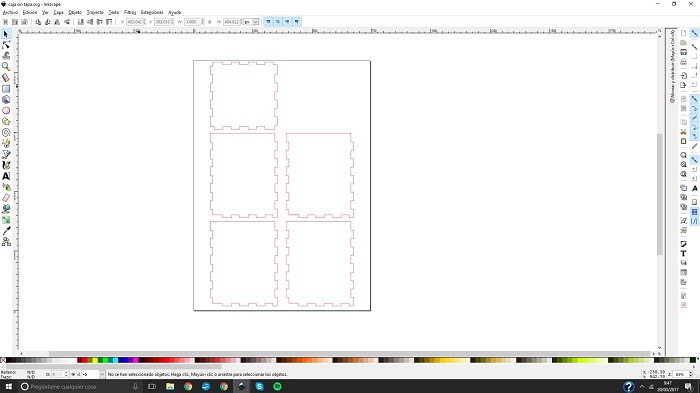Click the Print document icon
Viewport: 700px width, 393px height.
683,62
